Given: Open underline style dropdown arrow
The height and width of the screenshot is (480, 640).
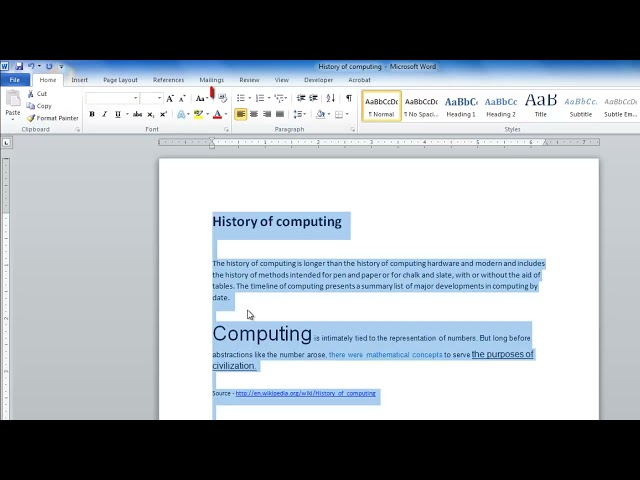Looking at the screenshot, I should pos(127,115).
